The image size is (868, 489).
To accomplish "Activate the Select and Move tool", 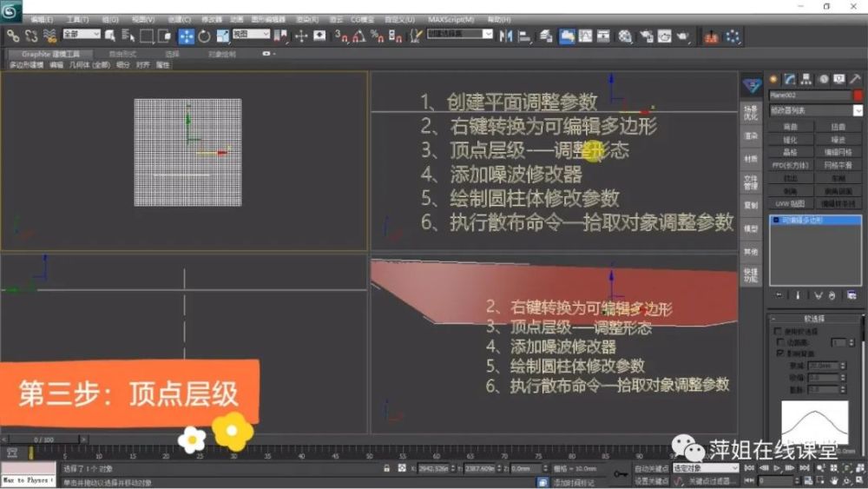I will pyautogui.click(x=187, y=36).
